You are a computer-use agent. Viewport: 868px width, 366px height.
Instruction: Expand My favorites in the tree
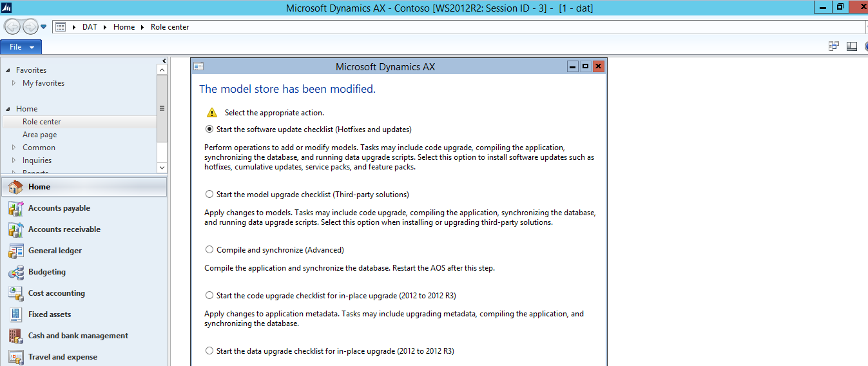14,83
